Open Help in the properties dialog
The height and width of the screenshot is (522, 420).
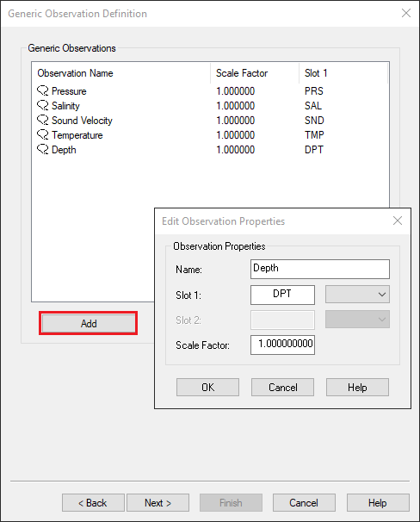coord(357,387)
